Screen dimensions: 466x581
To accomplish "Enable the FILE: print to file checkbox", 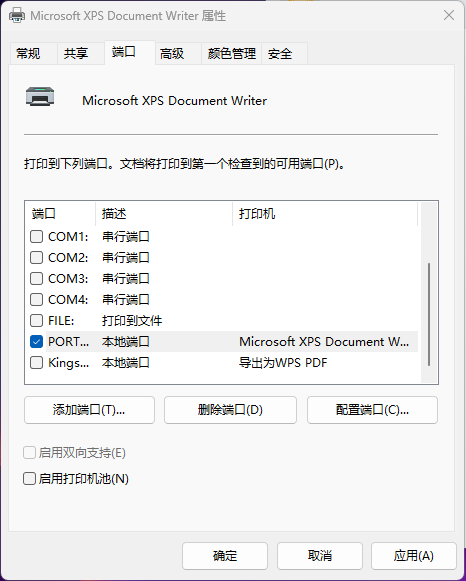I will 36,321.
